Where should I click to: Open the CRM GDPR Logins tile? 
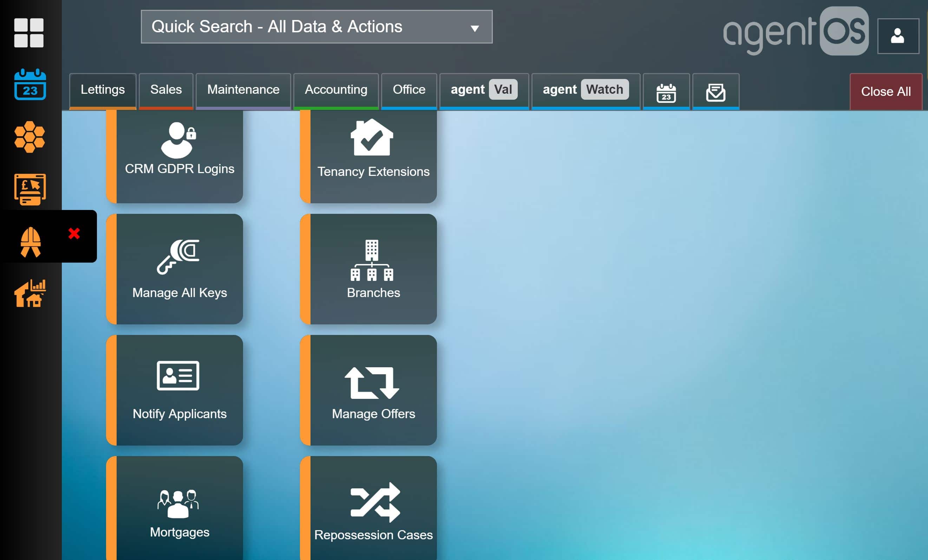point(175,157)
